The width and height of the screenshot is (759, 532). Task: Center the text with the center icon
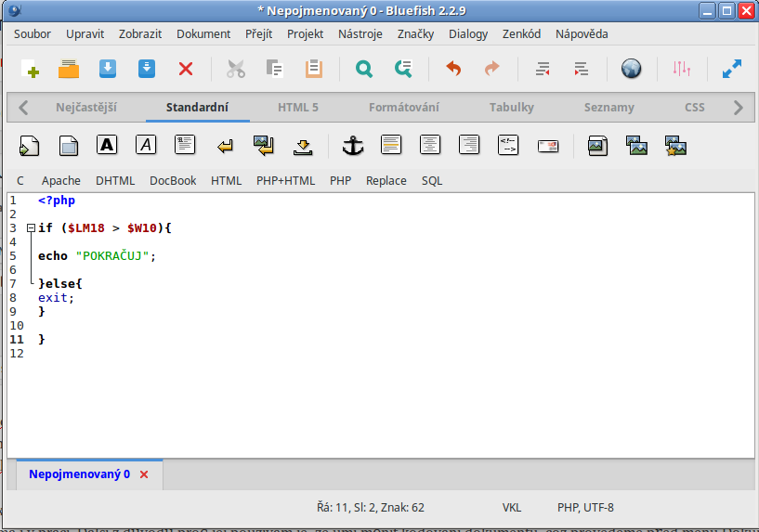pyautogui.click(x=430, y=145)
